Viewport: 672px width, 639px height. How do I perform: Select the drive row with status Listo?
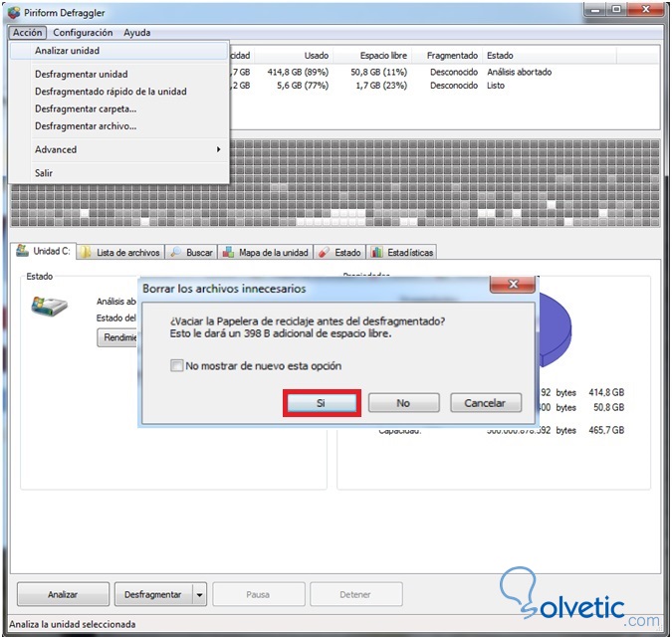[x=444, y=86]
